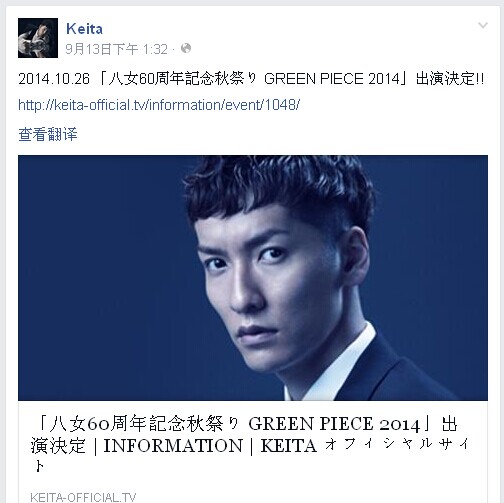The image size is (504, 503).
Task: Click the man's ear in preview photo
Action: click(x=356, y=257)
